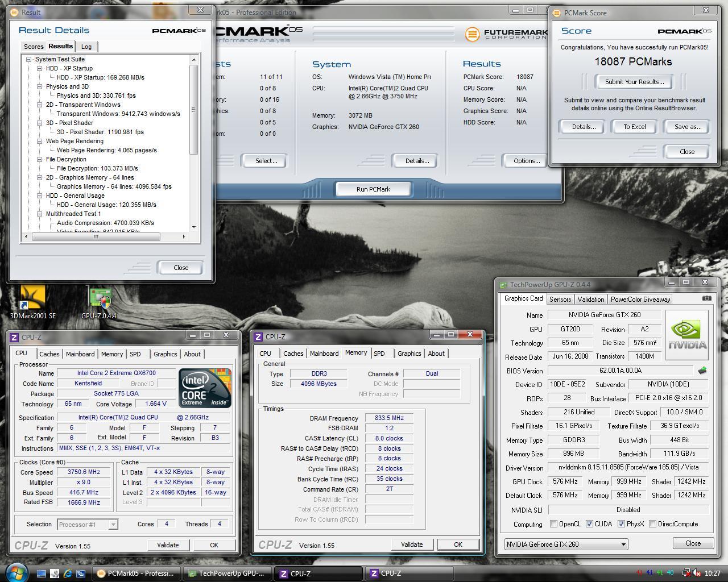728x582 pixels.
Task: Toggle the DirectCompute checkbox in GPU-Z
Action: tap(652, 524)
